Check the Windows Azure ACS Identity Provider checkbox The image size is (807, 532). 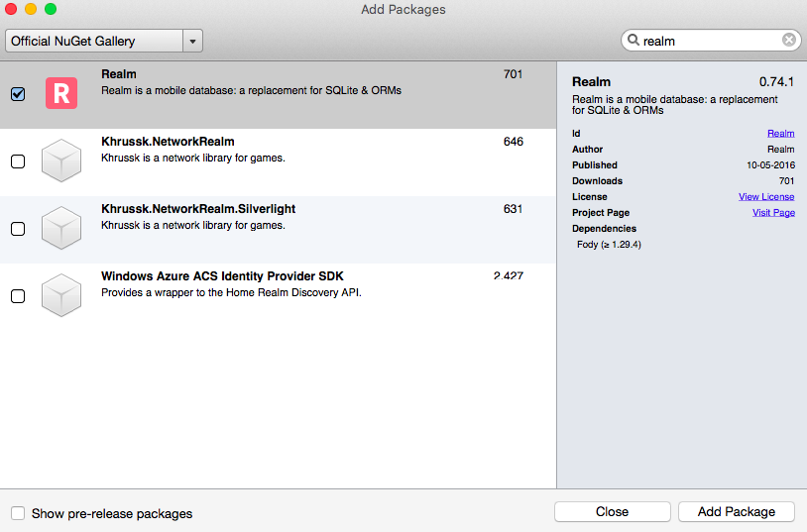pos(18,296)
